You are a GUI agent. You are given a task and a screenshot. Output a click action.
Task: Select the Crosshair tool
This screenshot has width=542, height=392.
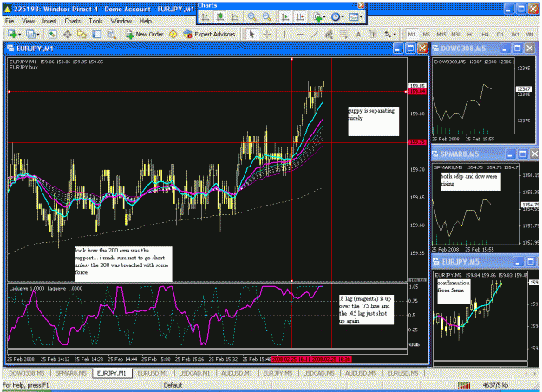(x=267, y=34)
